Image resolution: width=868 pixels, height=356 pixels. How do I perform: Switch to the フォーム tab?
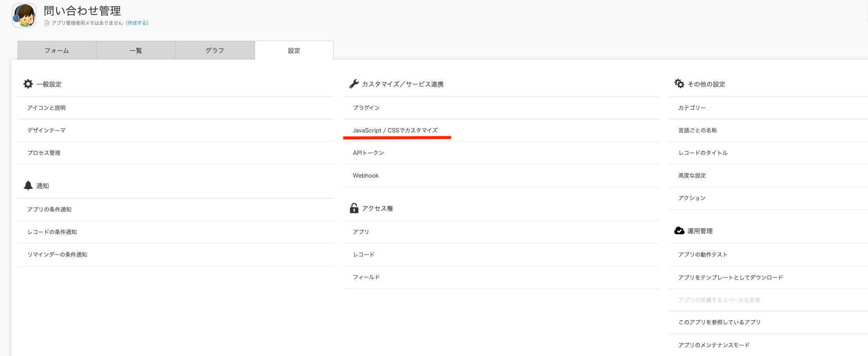pyautogui.click(x=57, y=51)
